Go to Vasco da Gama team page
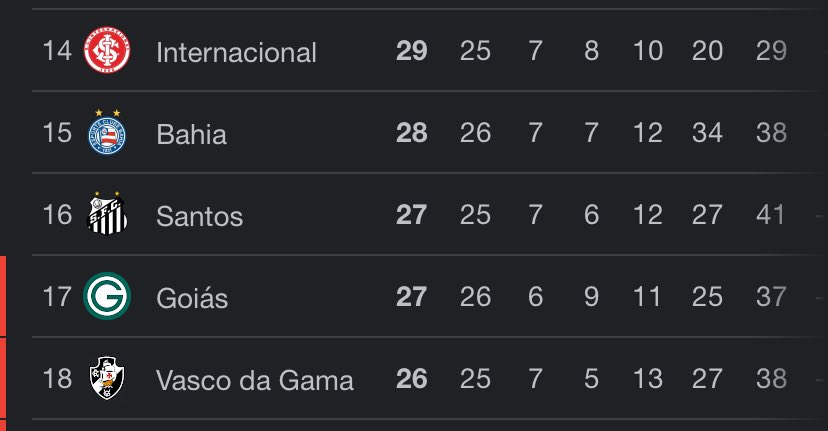This screenshot has width=828, height=431. point(255,380)
